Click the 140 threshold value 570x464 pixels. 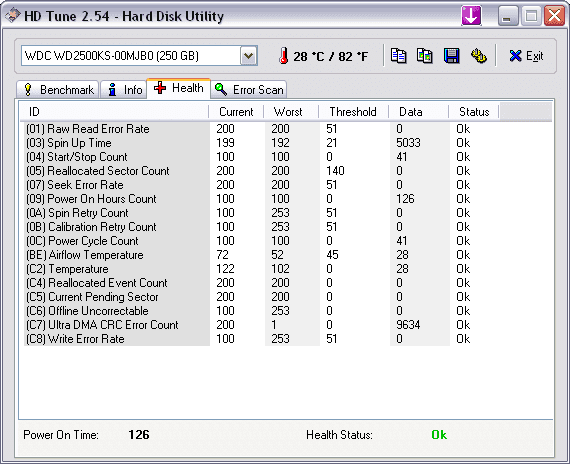[335, 171]
